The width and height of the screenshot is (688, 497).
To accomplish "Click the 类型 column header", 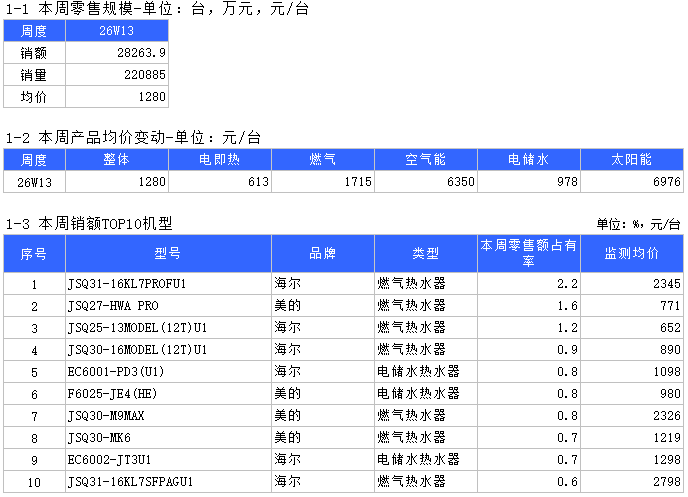I will 426,254.
